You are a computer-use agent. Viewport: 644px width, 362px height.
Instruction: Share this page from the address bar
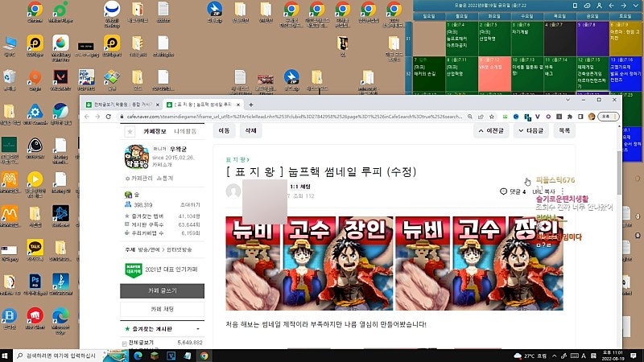(481, 117)
